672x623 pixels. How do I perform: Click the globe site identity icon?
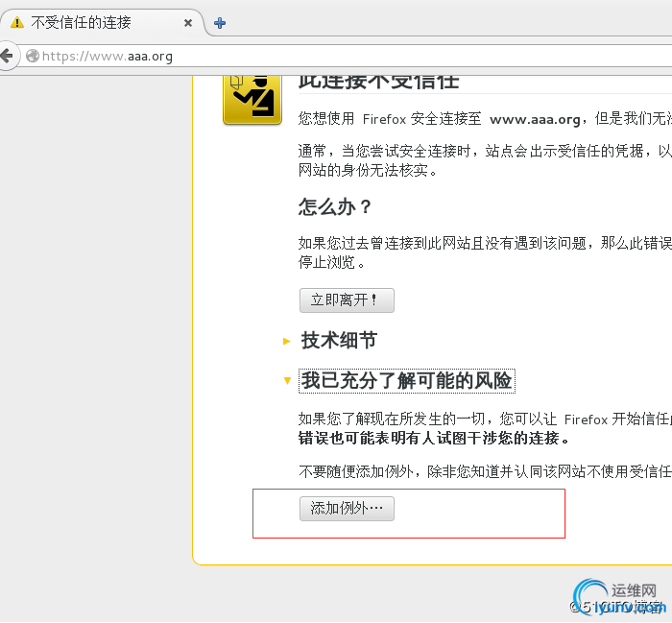point(32,56)
